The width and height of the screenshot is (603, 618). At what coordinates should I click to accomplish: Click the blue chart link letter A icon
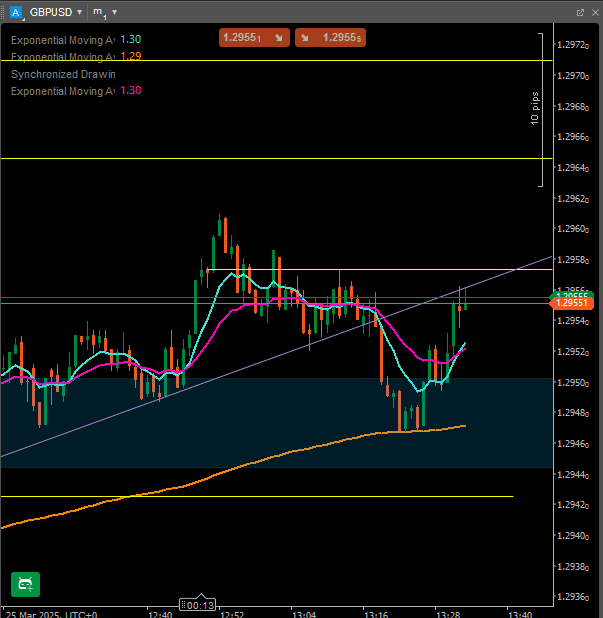(16, 13)
